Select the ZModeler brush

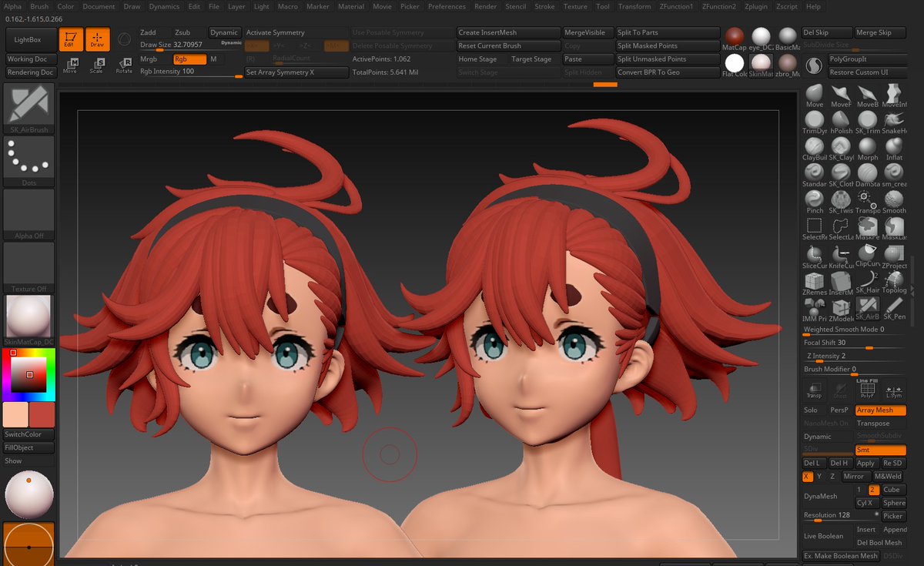(841, 310)
